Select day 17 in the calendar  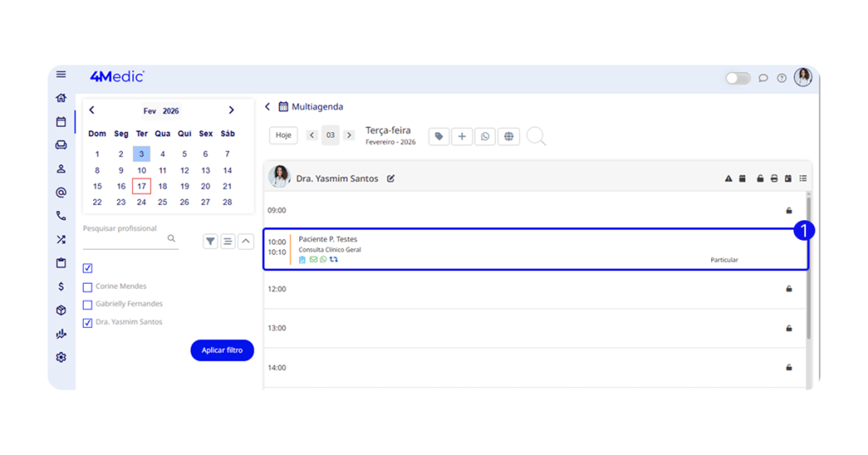point(142,186)
